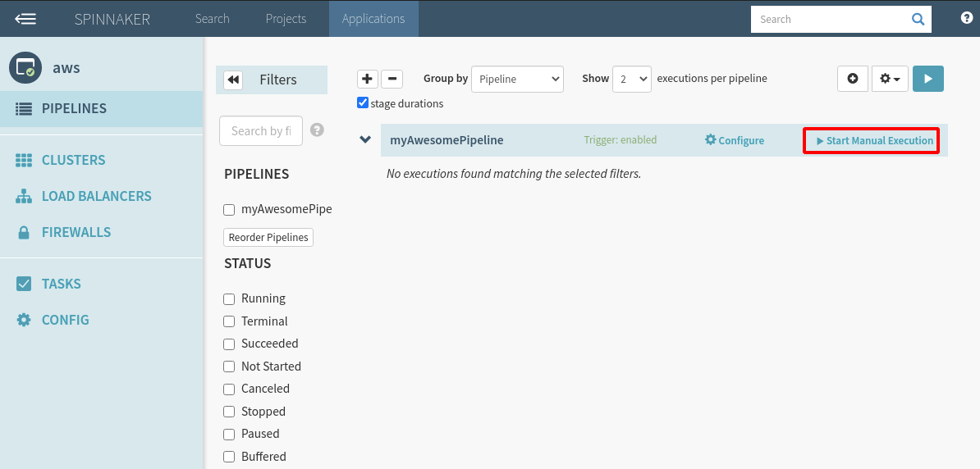Check the Succeeded status filter
980x469 pixels.
tap(230, 344)
